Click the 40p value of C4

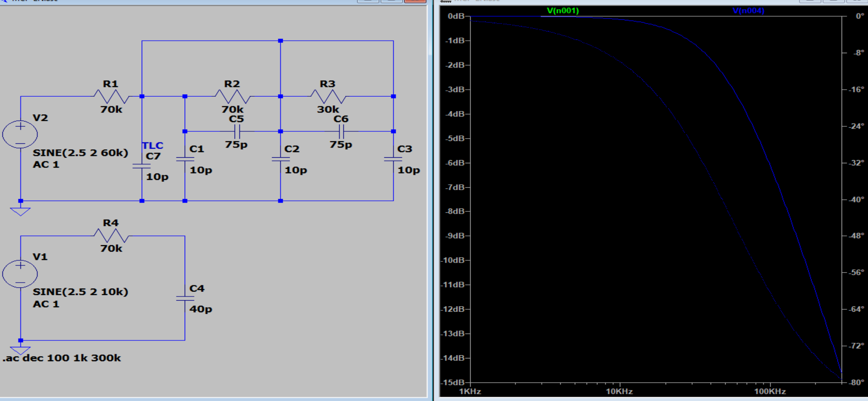[200, 309]
